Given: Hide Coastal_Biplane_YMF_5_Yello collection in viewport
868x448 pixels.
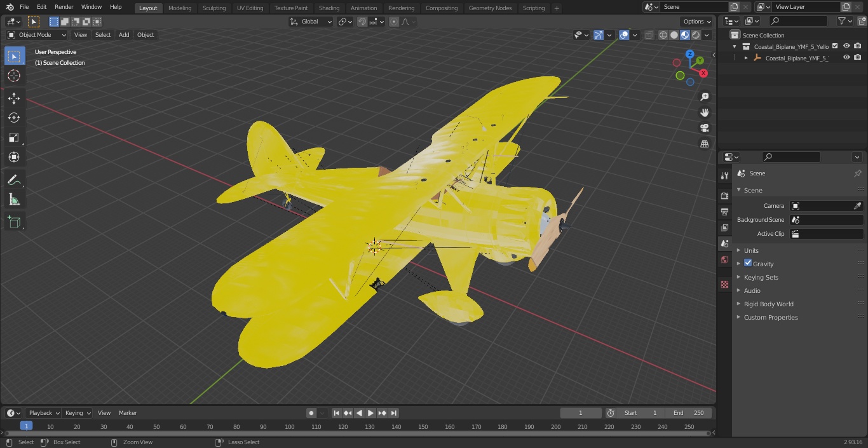Looking at the screenshot, I should pyautogui.click(x=846, y=46).
